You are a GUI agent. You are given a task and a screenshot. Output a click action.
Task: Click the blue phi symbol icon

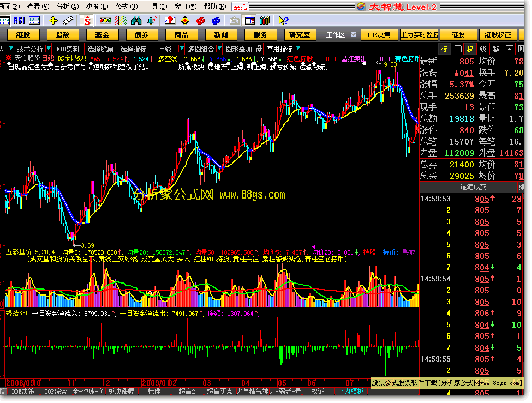point(216,21)
